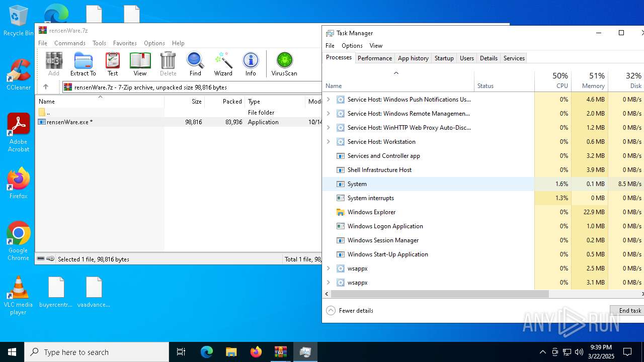644x362 pixels.
Task: Select the VLC media player desktop icon
Action: [x=18, y=296]
